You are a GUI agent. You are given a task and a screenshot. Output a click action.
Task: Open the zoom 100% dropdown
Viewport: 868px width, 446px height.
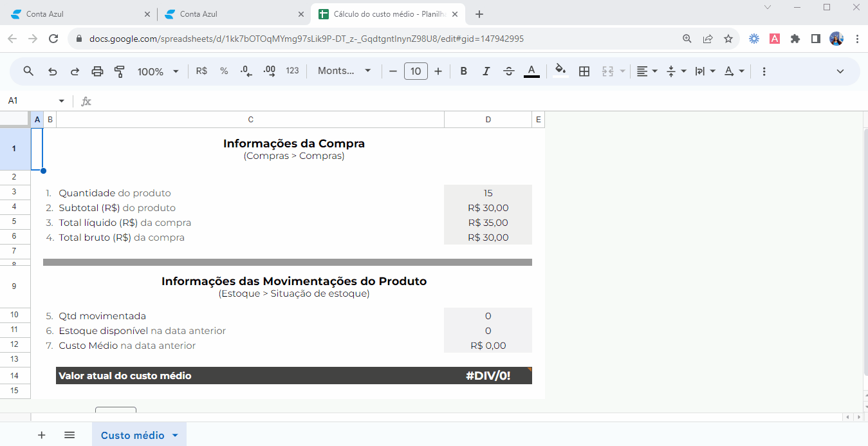point(158,71)
